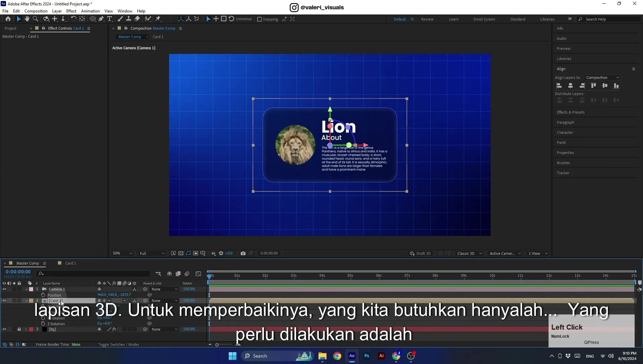The width and height of the screenshot is (643, 364).
Task: Select the Rotation tool
Action: pos(73,19)
